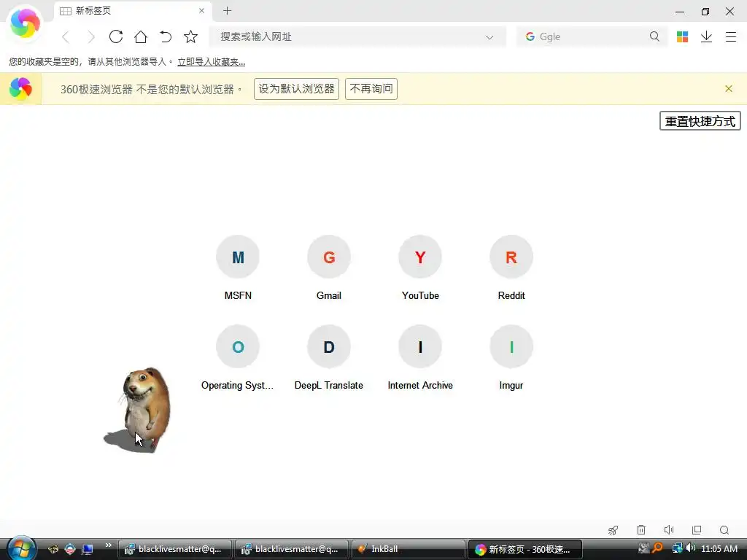Dismiss the default browser notification bar
This screenshot has height=560, width=747.
point(729,88)
